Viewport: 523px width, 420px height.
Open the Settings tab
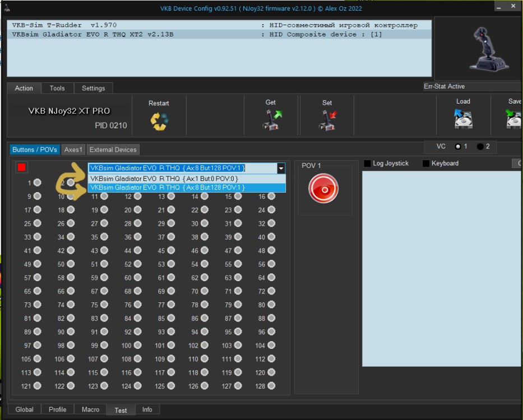coord(93,88)
